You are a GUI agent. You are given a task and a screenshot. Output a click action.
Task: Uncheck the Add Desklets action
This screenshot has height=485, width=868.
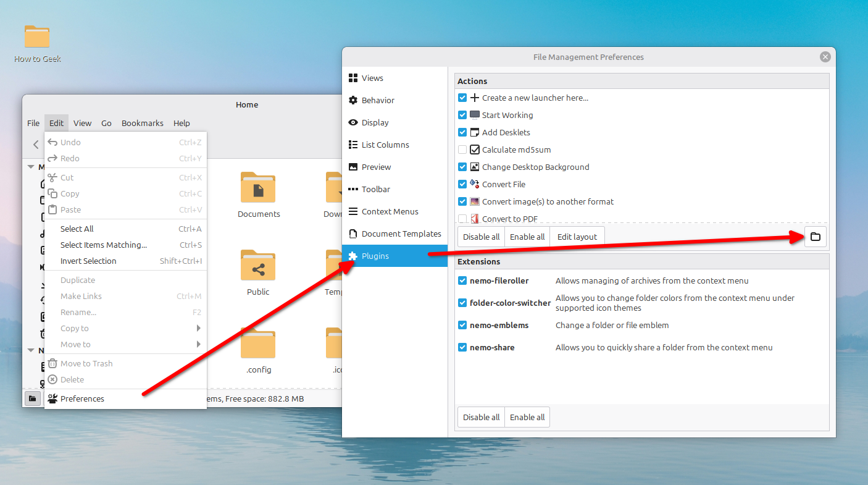(462, 132)
